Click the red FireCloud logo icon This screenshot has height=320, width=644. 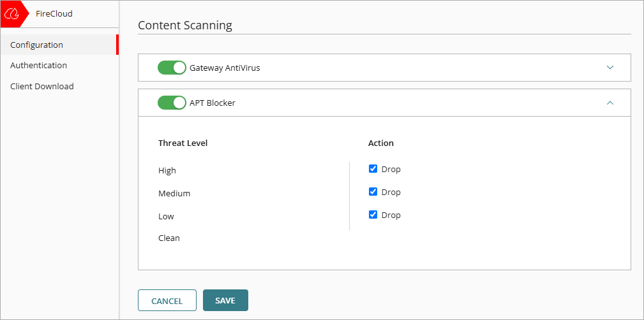pyautogui.click(x=12, y=13)
